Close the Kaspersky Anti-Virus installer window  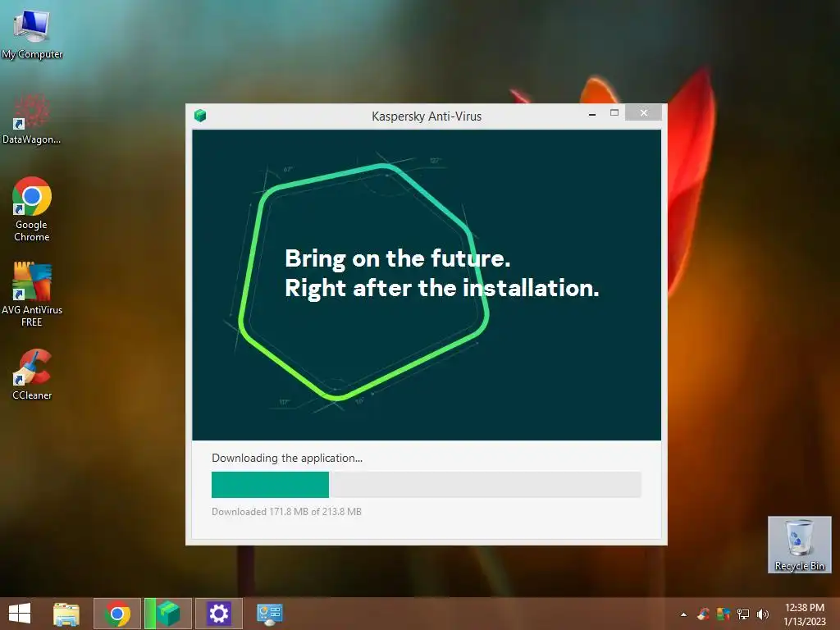pyautogui.click(x=643, y=112)
